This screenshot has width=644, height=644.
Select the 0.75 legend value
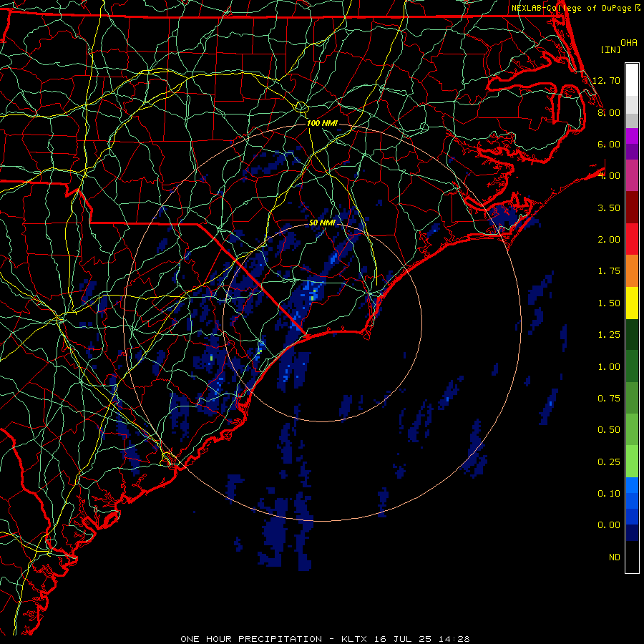pos(609,399)
